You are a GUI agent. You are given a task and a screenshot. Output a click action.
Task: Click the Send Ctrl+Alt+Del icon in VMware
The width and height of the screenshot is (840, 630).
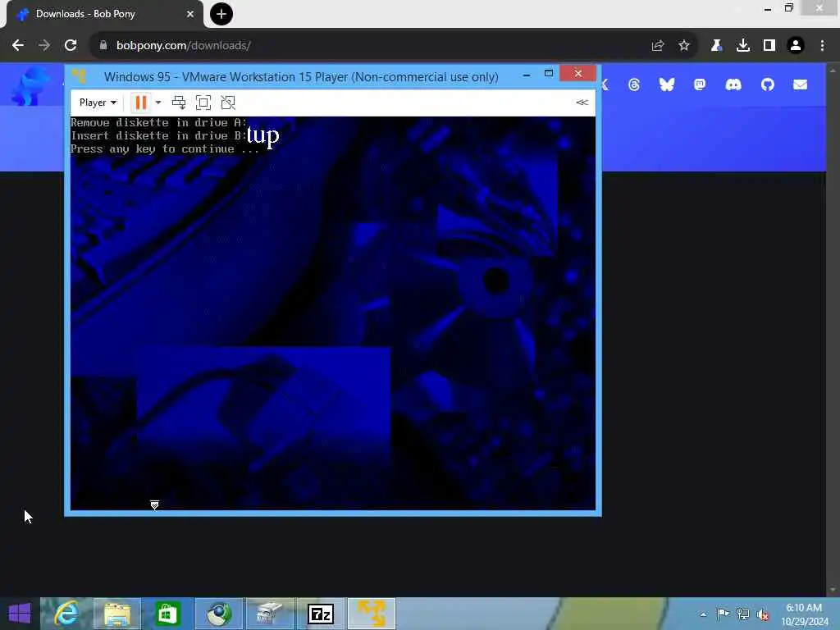[179, 103]
